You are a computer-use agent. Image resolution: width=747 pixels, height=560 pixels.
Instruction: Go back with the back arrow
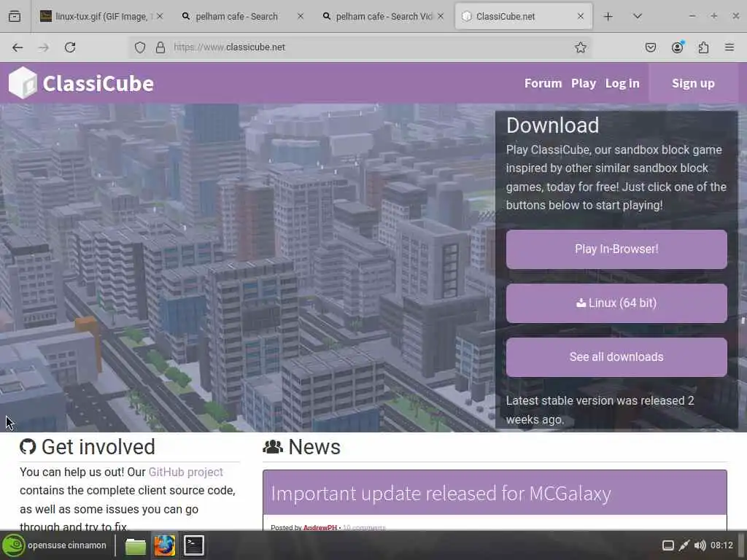tap(18, 47)
